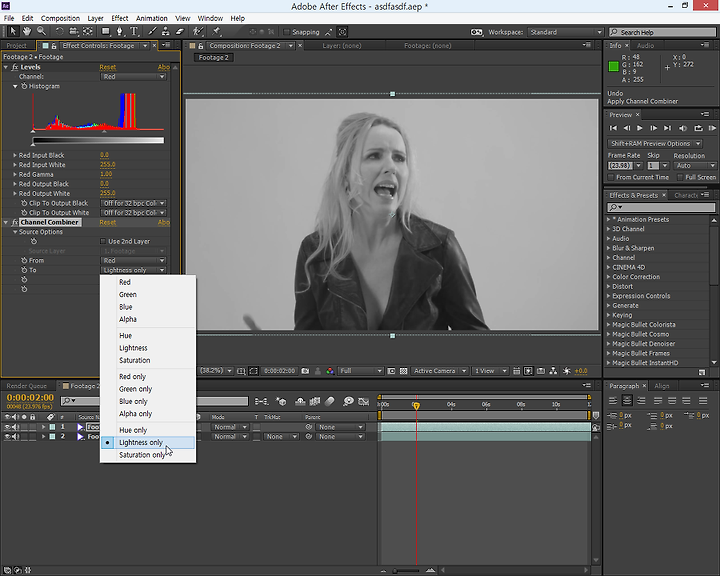Viewport: 720px width, 576px height.
Task: Open the From dropdown set to Red
Action: 133,260
